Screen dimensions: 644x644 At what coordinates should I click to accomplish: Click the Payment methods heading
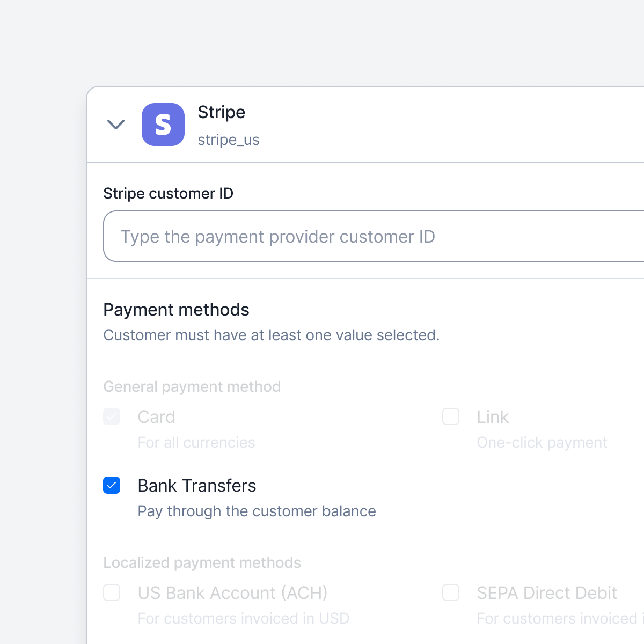tap(176, 310)
